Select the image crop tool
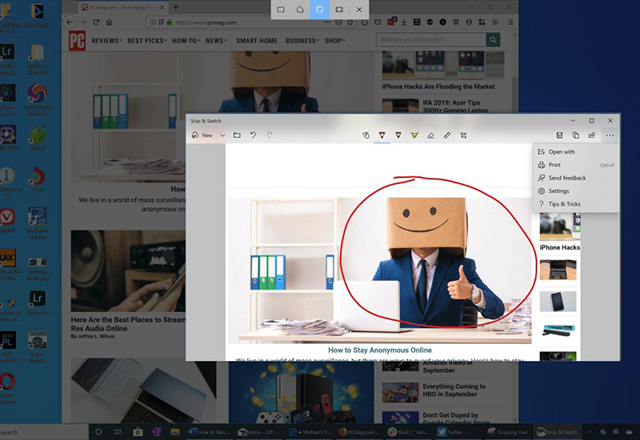 (463, 135)
